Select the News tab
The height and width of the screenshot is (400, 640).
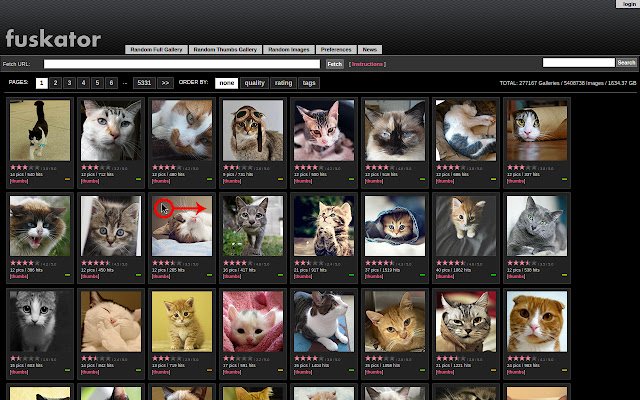pyautogui.click(x=370, y=49)
